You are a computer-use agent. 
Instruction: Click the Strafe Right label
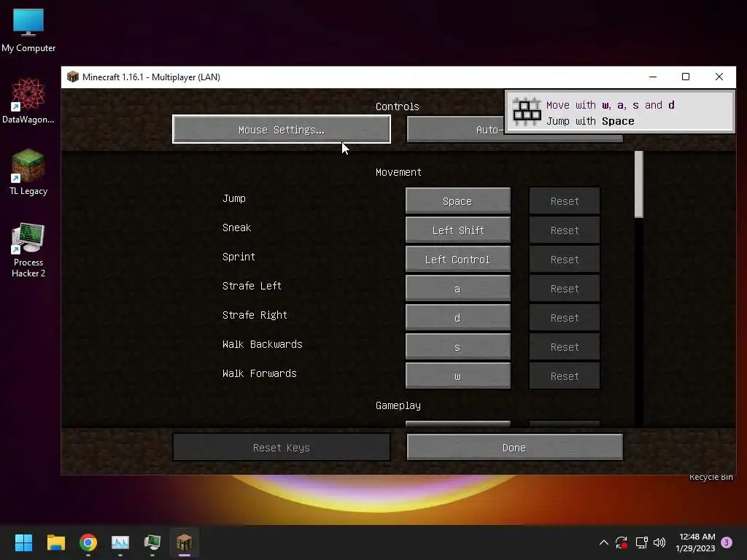255,315
